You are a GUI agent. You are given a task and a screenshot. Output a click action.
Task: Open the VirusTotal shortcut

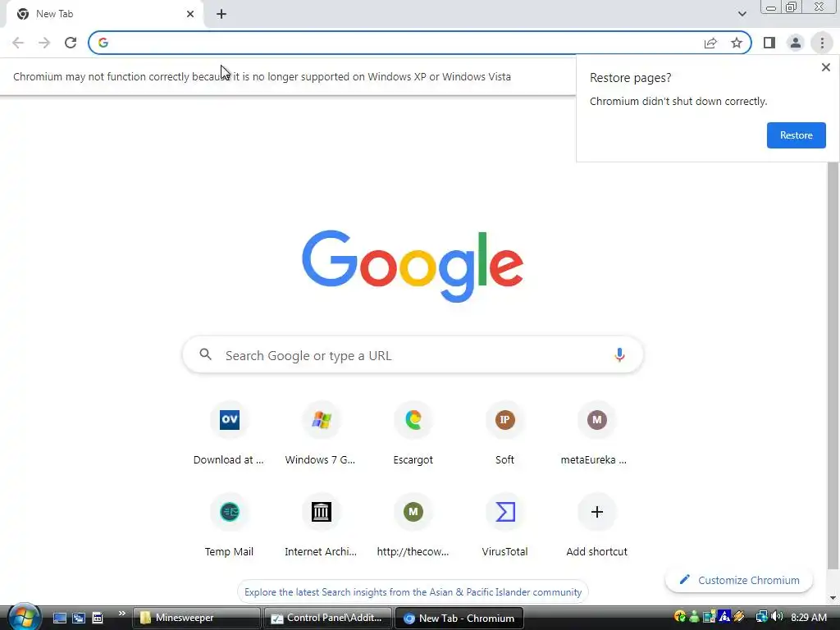click(x=504, y=525)
